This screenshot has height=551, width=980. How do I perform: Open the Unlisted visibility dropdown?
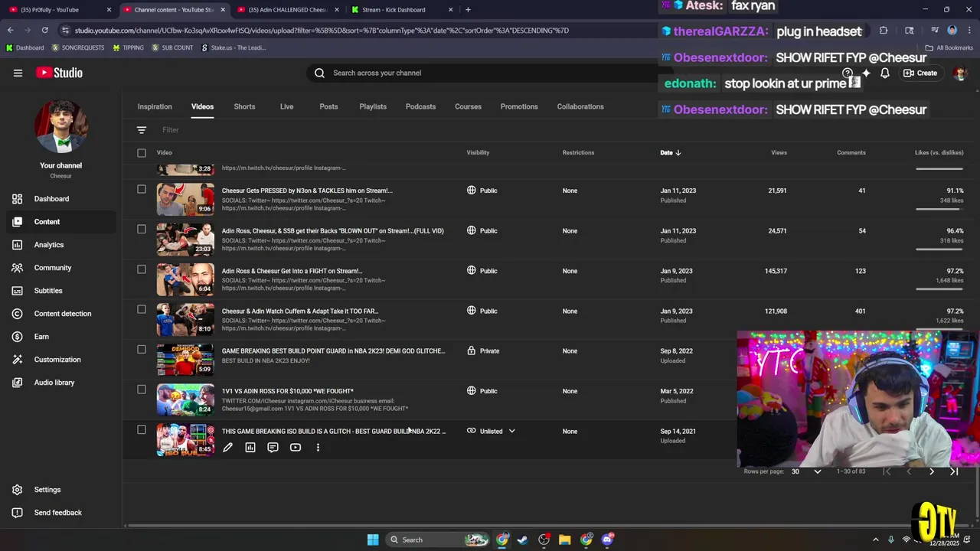(492, 432)
